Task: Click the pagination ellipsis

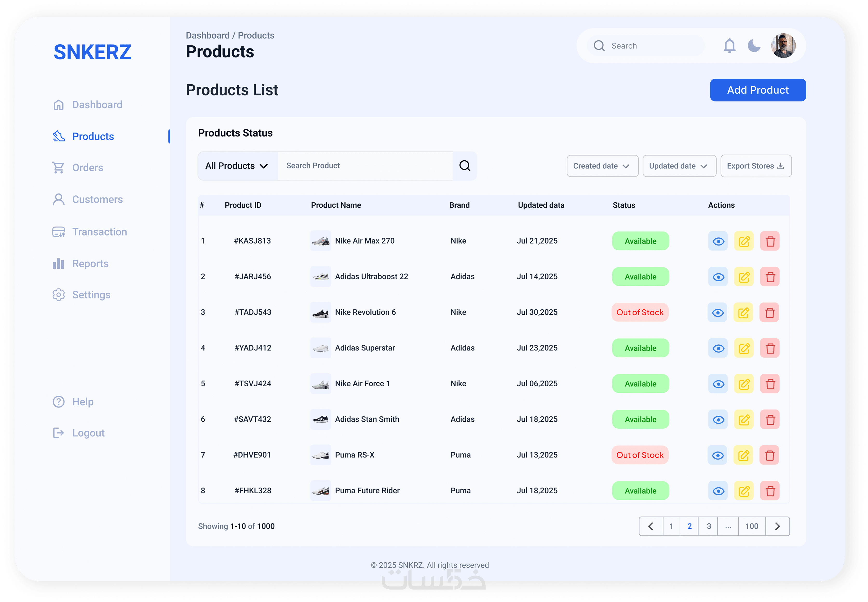Action: tap(728, 526)
